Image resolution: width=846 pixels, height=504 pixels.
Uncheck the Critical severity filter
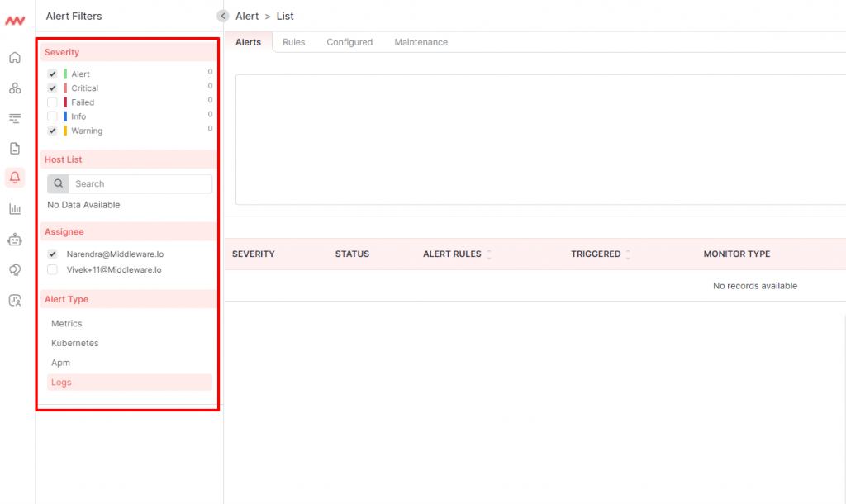pyautogui.click(x=52, y=88)
